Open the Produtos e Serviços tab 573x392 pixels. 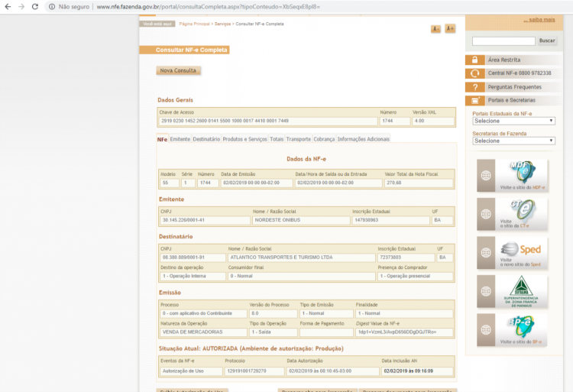[x=244, y=139]
